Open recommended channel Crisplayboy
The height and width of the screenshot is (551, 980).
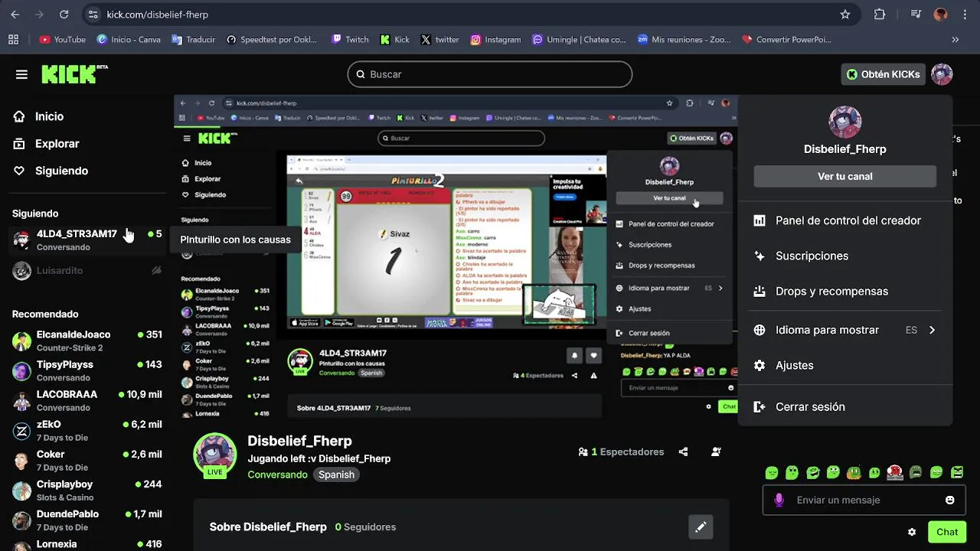(87, 490)
